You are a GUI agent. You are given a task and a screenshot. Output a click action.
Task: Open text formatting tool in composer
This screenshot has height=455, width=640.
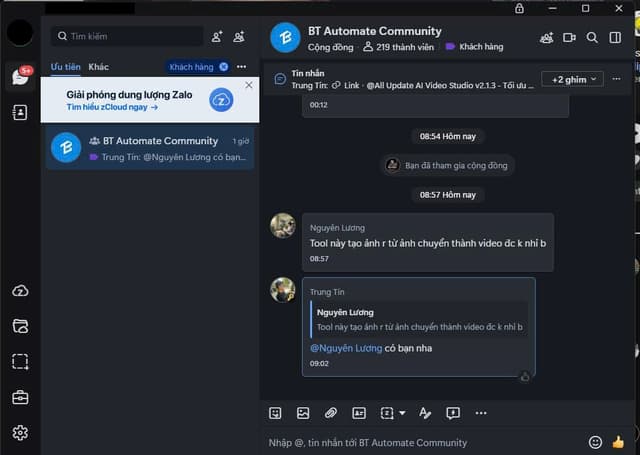pyautogui.click(x=425, y=413)
